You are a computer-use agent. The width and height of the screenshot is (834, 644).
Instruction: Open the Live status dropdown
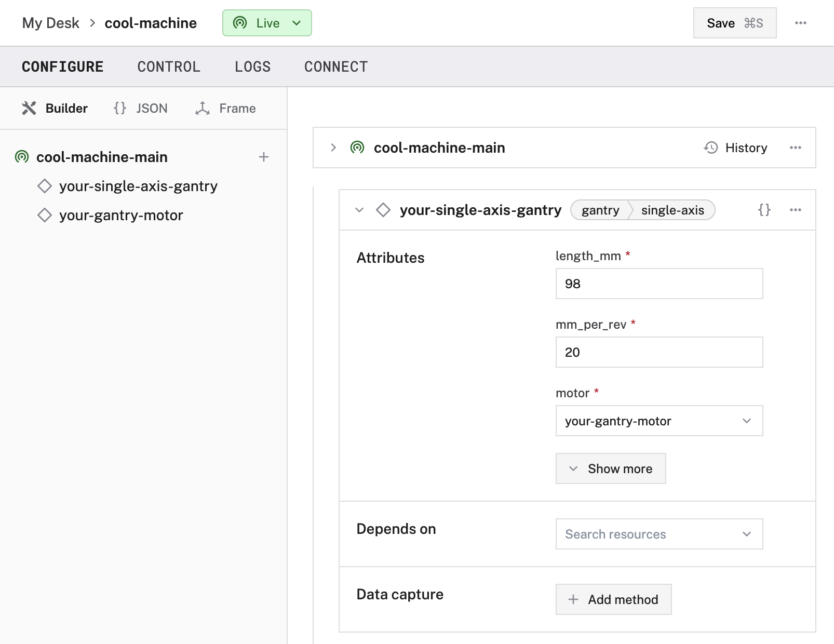(x=267, y=23)
